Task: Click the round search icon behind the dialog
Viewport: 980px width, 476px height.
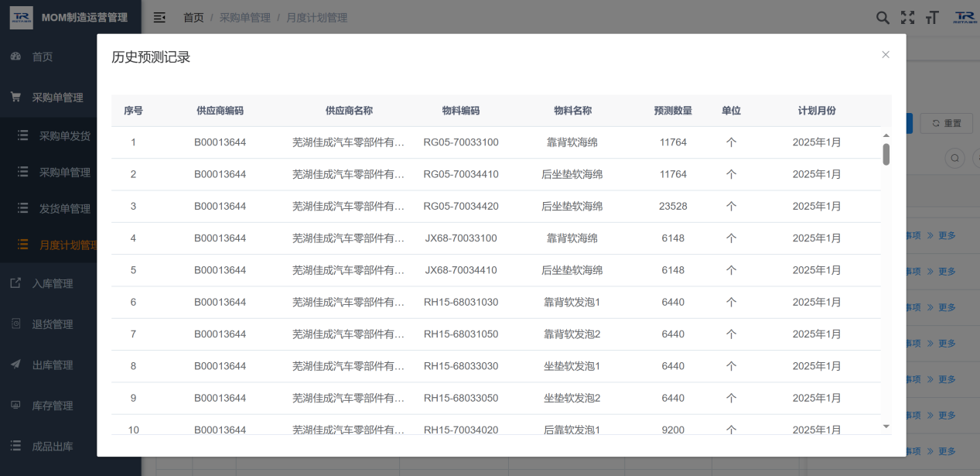Action: [x=955, y=158]
